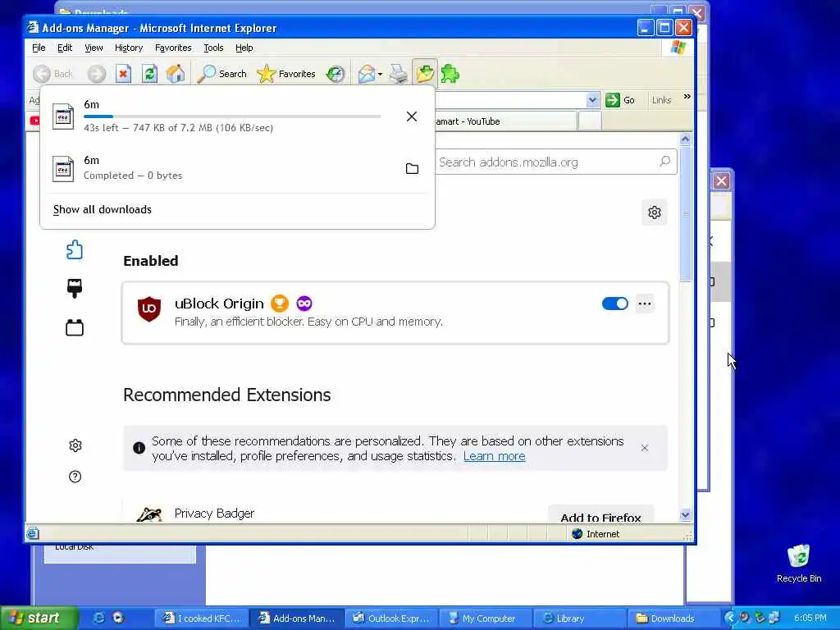The height and width of the screenshot is (630, 840).
Task: Open uBlock Origin more options menu
Action: 645,304
